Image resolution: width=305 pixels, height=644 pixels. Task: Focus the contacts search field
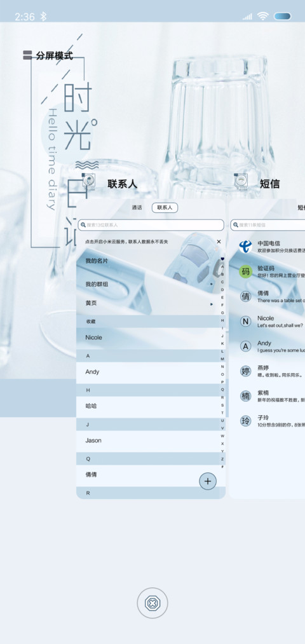(x=151, y=225)
